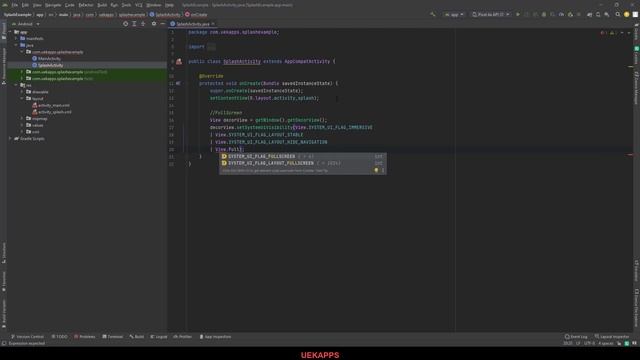This screenshot has width=640, height=360.
Task: Open the Version Control tool window
Action: point(27,337)
